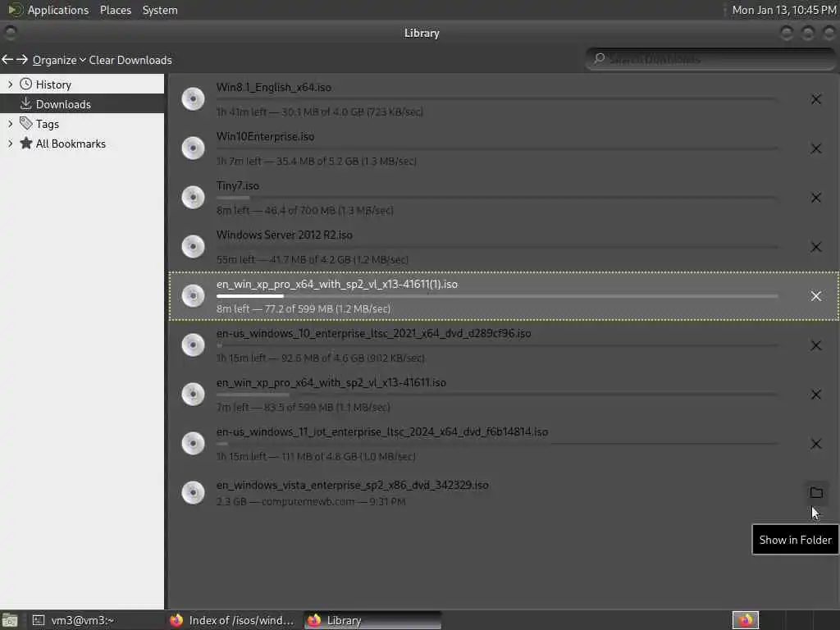Viewport: 840px width, 630px height.
Task: Click the Library taskbar button
Action: click(372, 620)
